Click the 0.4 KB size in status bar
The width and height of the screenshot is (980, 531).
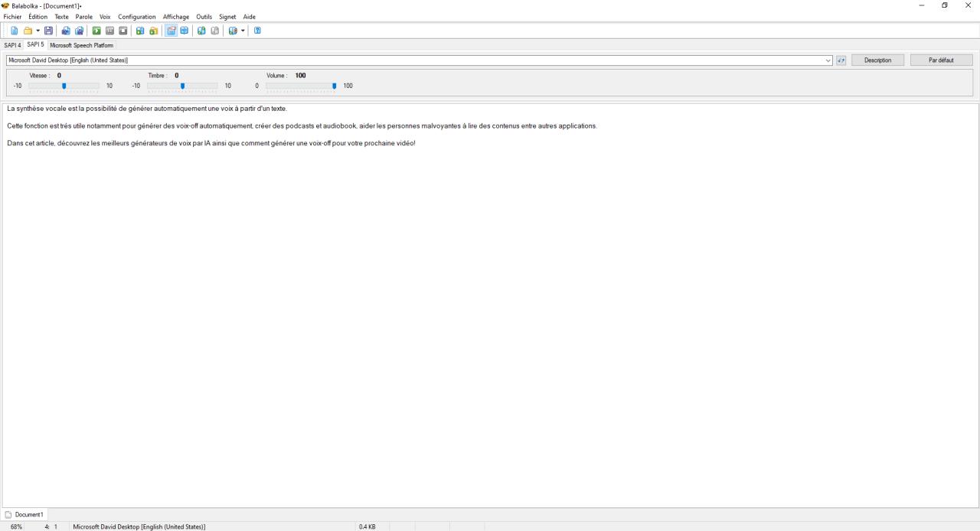click(x=367, y=526)
